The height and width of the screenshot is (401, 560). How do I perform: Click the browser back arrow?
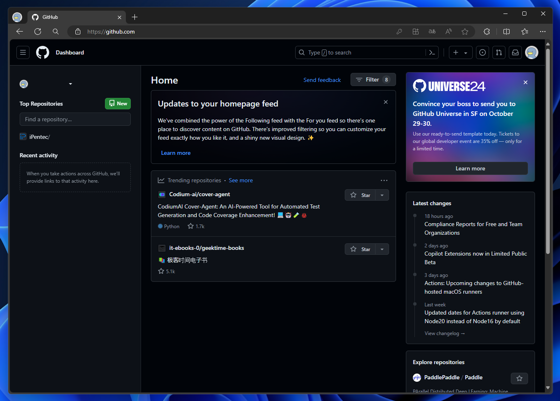click(x=20, y=31)
